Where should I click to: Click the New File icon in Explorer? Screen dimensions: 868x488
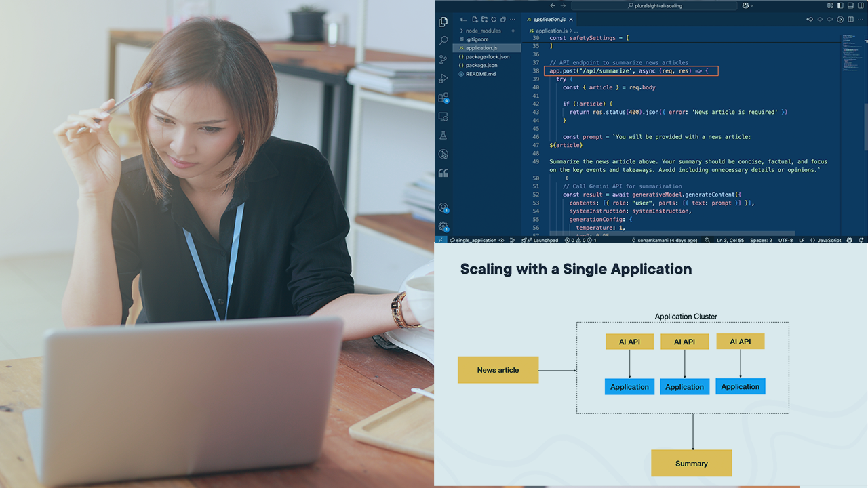pyautogui.click(x=475, y=20)
